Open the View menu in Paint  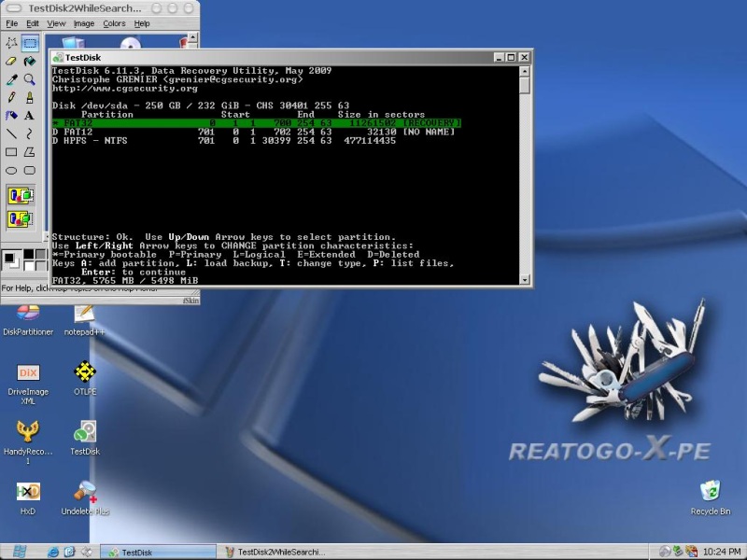click(56, 23)
